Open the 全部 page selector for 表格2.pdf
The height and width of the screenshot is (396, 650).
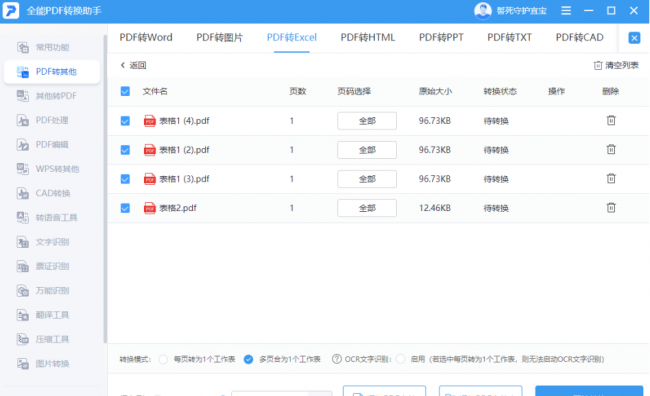(x=367, y=208)
